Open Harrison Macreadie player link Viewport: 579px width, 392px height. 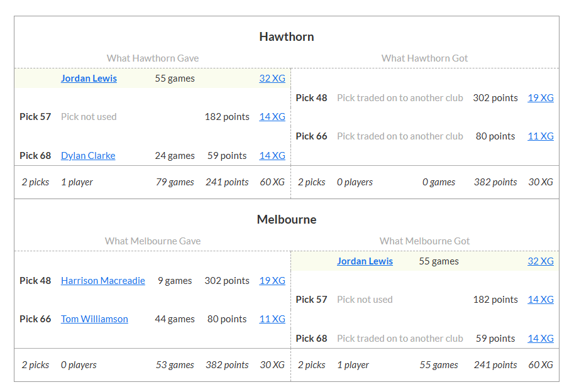click(102, 281)
